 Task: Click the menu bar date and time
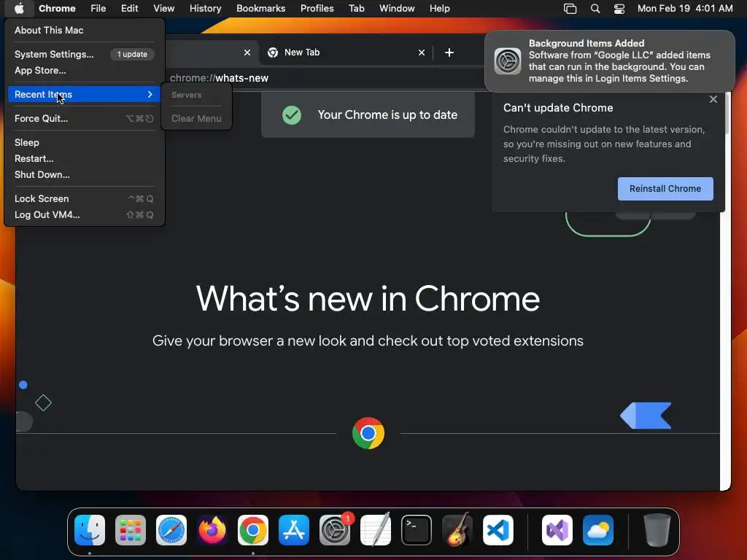(684, 8)
